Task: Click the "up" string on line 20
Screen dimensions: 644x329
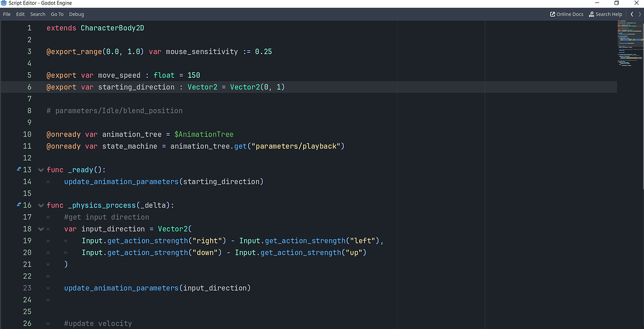Action: [x=353, y=253]
